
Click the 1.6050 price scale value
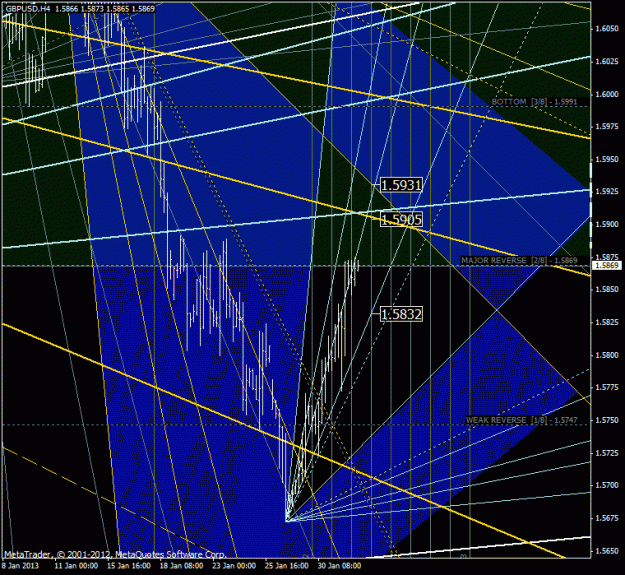click(x=607, y=29)
